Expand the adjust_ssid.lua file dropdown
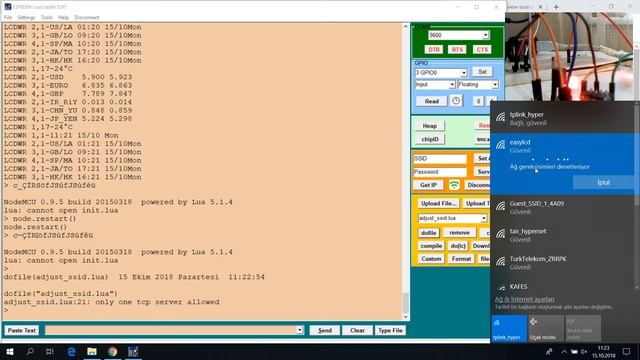The width and height of the screenshot is (640, 360). point(484,218)
